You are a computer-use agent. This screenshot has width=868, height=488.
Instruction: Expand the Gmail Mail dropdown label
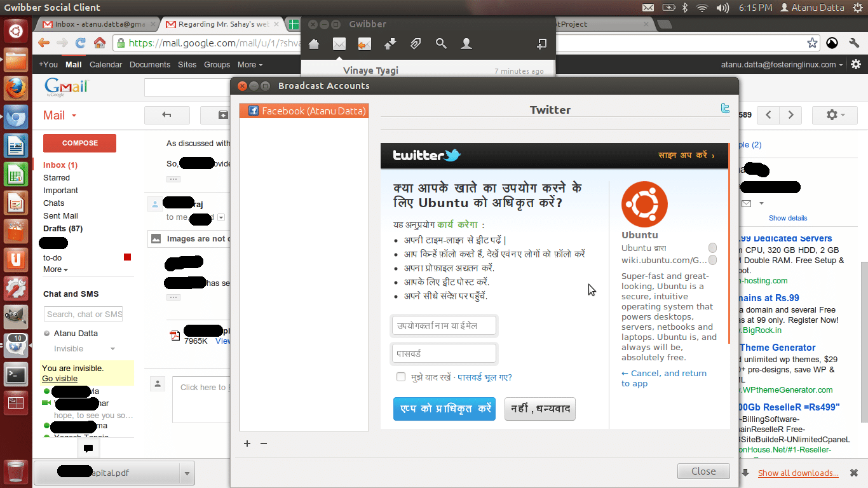pyautogui.click(x=60, y=115)
